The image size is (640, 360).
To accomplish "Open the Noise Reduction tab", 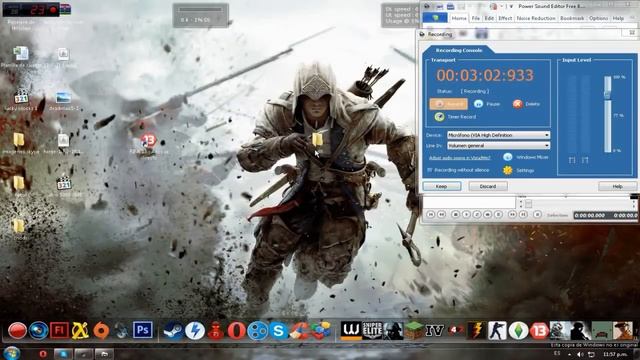I will coord(536,18).
